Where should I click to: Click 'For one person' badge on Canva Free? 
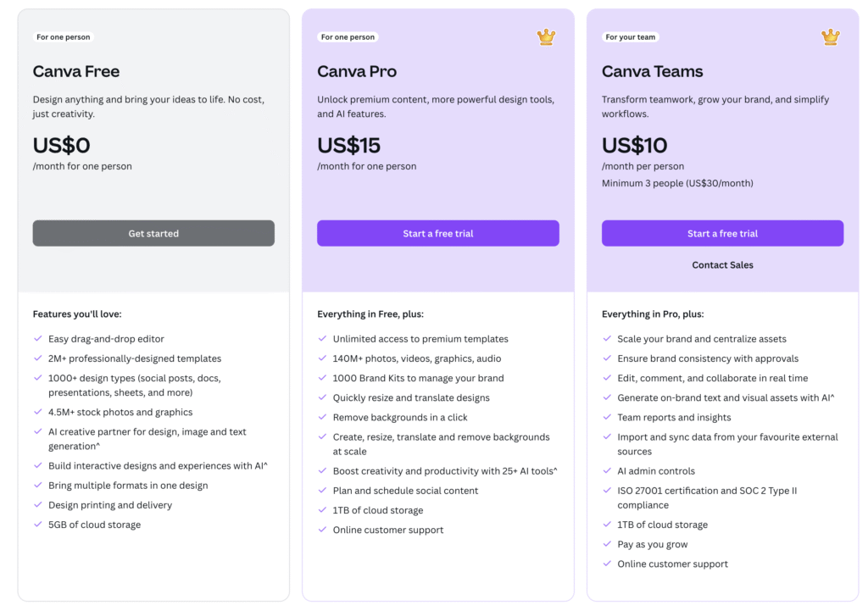point(63,37)
